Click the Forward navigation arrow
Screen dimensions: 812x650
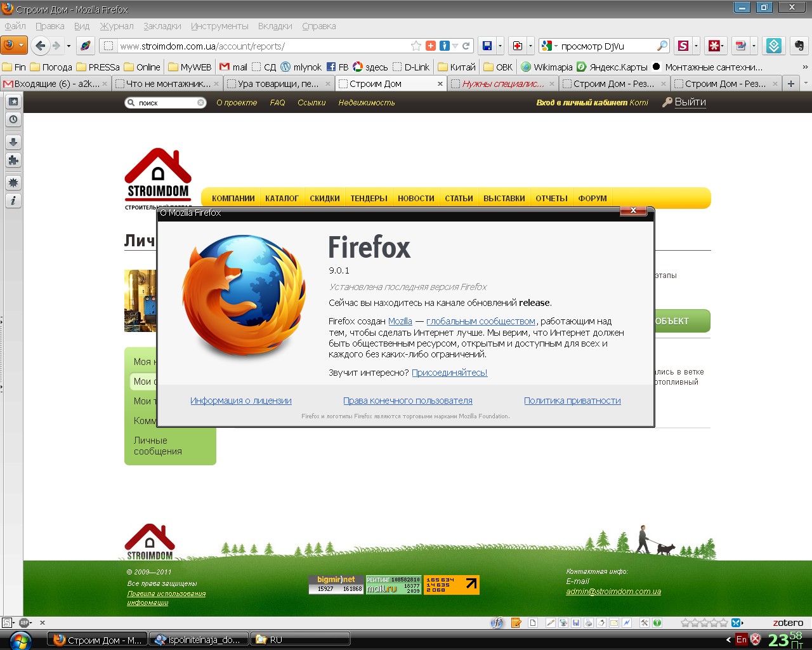[56, 46]
